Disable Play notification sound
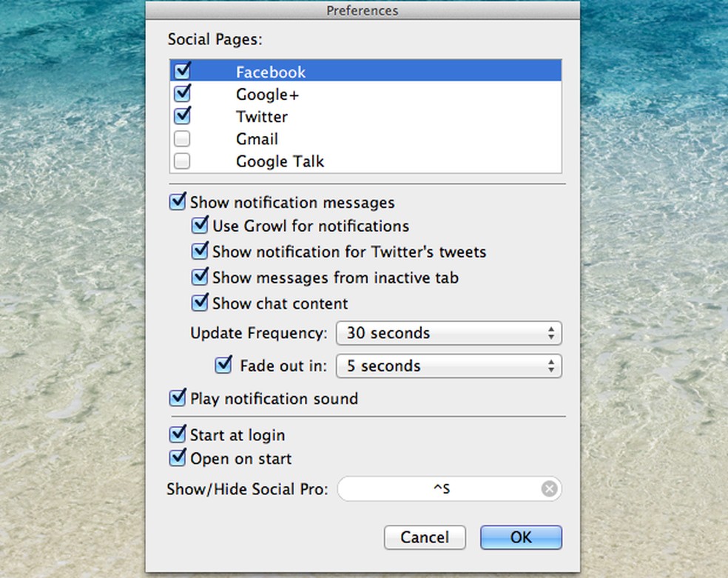This screenshot has width=728, height=578. point(178,397)
